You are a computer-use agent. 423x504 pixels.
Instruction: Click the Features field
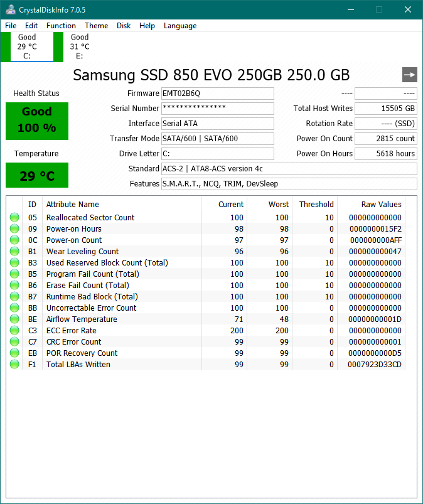pyautogui.click(x=289, y=184)
